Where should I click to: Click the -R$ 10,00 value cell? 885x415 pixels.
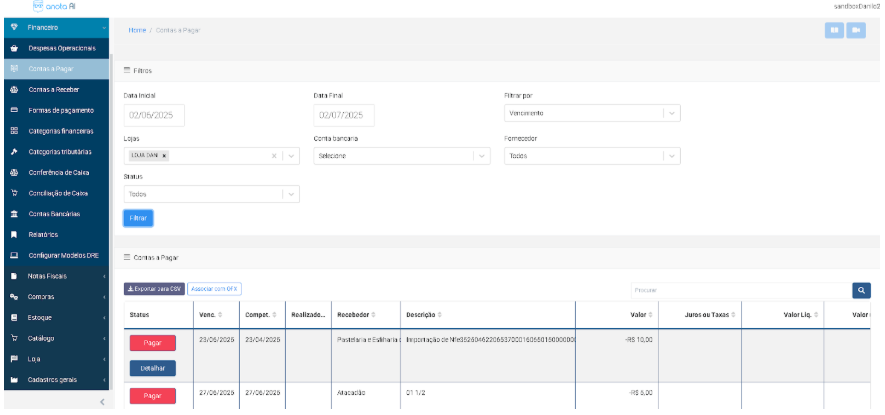(617, 356)
